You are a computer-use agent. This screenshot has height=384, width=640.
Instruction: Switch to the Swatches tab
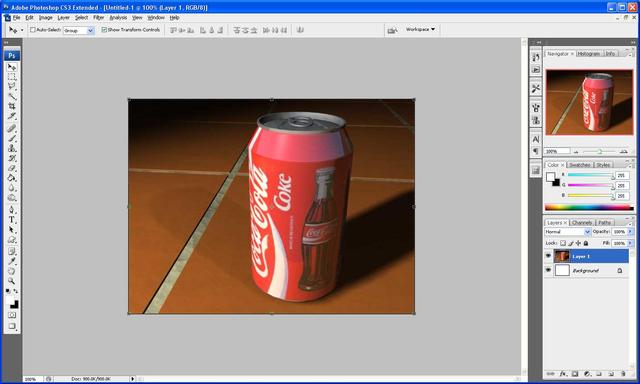579,165
